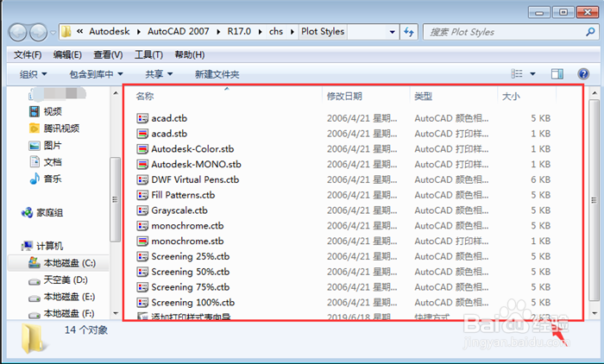Expand the 共享 dropdown
Image resolution: width=604 pixels, height=364 pixels.
pos(159,74)
